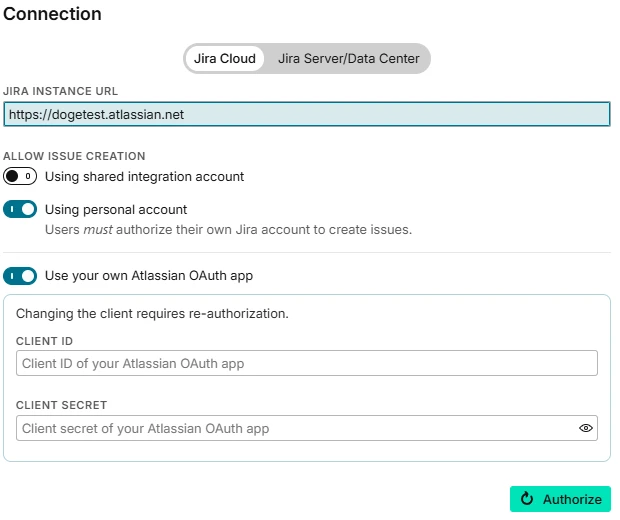Focus the Client Secret input field

coord(307,428)
